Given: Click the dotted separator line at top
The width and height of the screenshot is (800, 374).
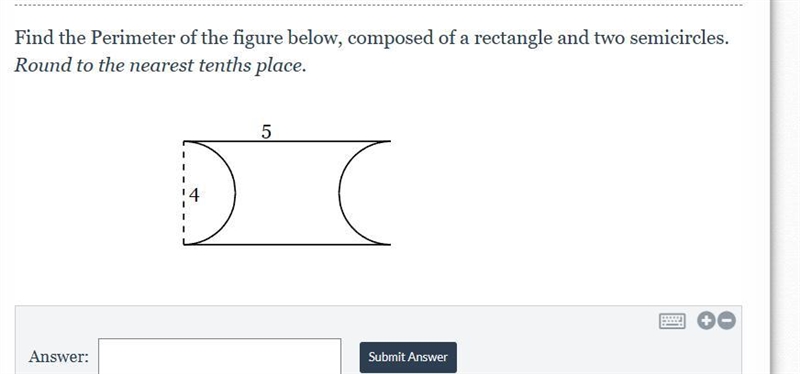Looking at the screenshot, I should point(379,6).
